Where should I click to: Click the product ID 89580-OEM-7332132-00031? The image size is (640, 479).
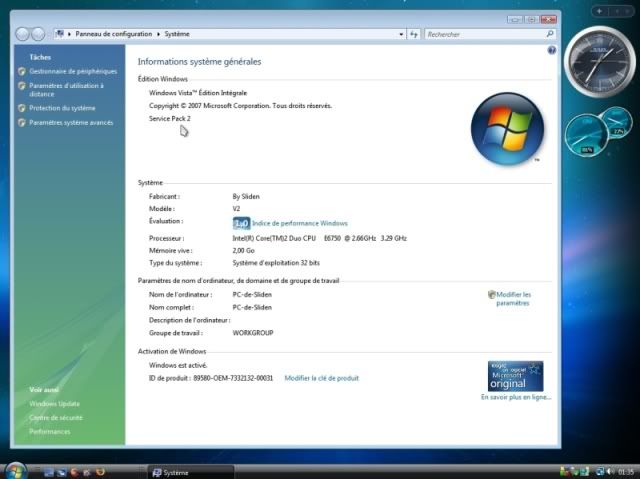tap(233, 378)
